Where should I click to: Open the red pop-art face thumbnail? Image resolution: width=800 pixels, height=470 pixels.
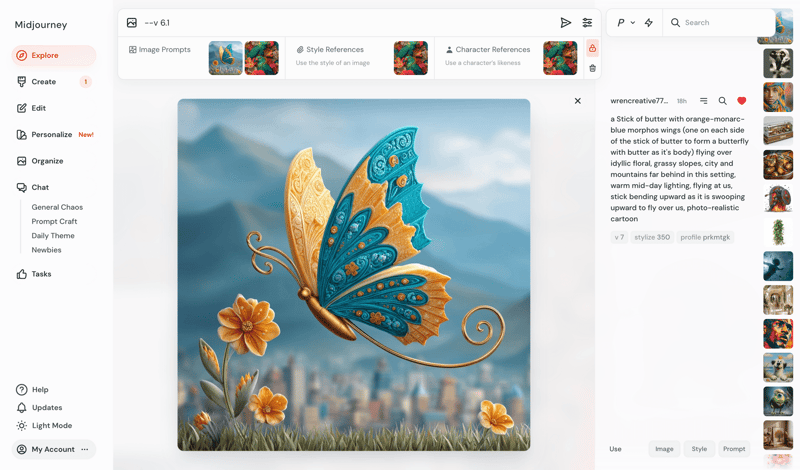coord(778,334)
